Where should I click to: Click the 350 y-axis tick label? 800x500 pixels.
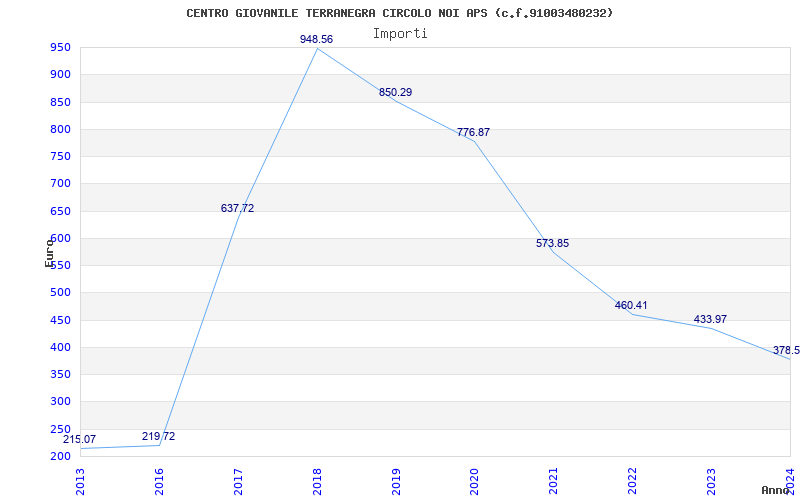pyautogui.click(x=60, y=374)
